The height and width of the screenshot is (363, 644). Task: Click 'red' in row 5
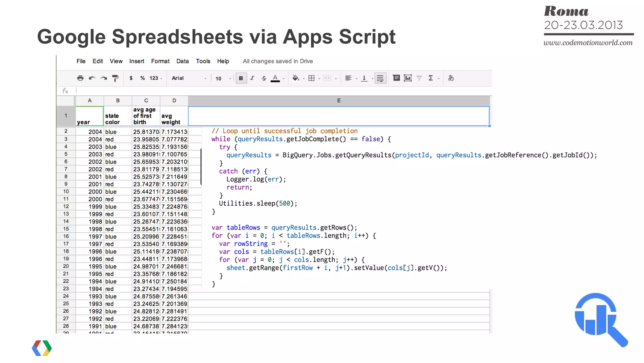coord(118,154)
